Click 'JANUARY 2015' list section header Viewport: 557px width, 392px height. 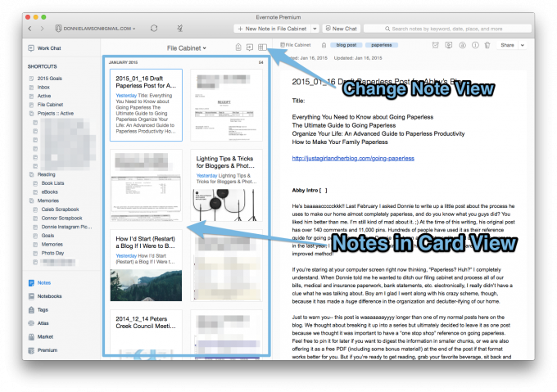coord(123,62)
